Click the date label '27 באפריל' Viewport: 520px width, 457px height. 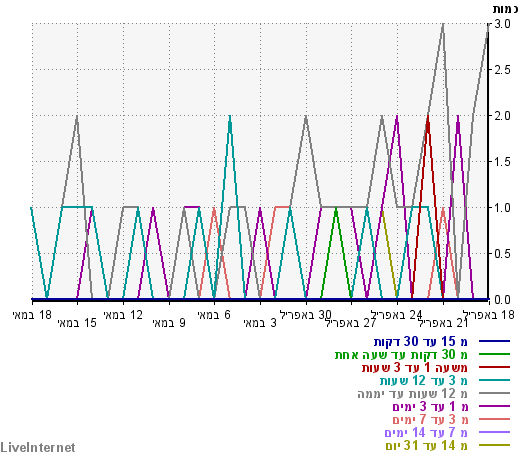click(x=351, y=323)
